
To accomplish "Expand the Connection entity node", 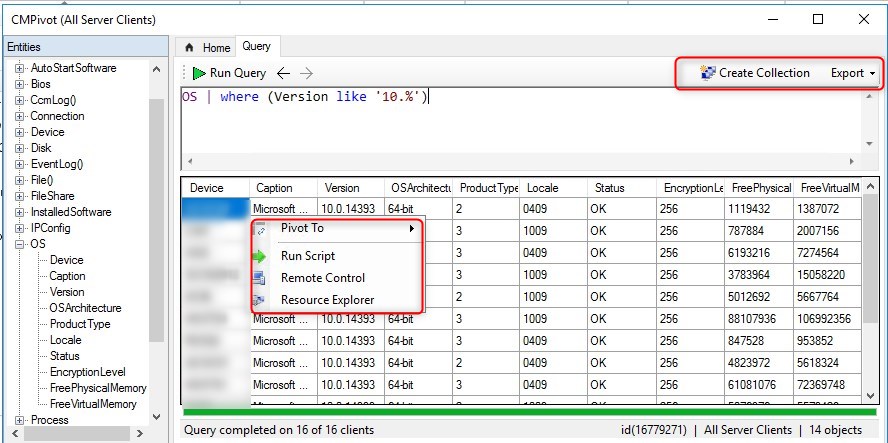I will 20,116.
